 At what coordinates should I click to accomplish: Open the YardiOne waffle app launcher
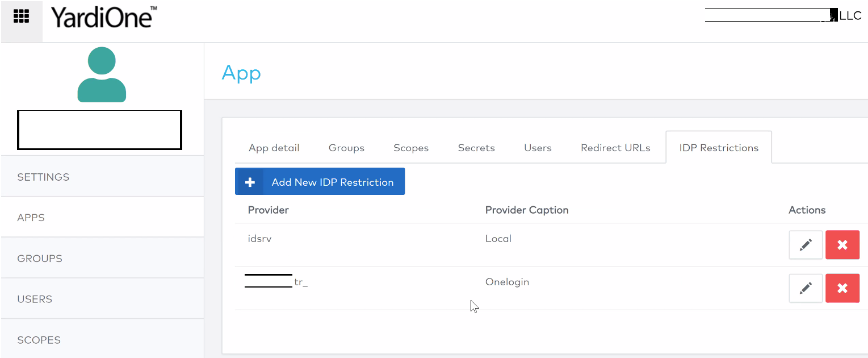[21, 16]
